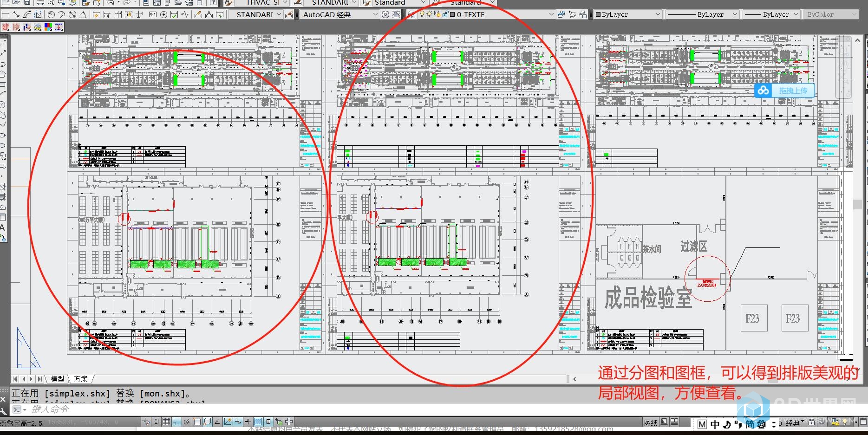Click the vertical scrollbar thumb at right
This screenshot has height=435, width=868.
point(857,204)
